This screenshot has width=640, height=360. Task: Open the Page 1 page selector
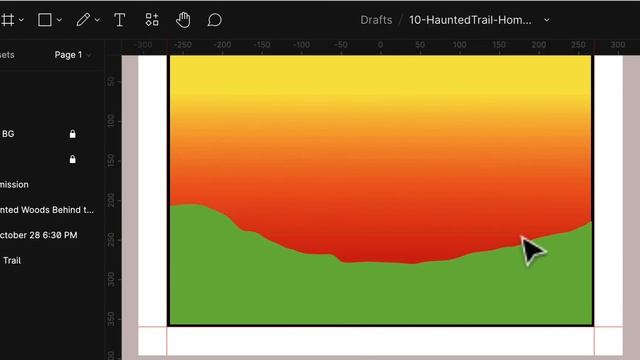(72, 55)
